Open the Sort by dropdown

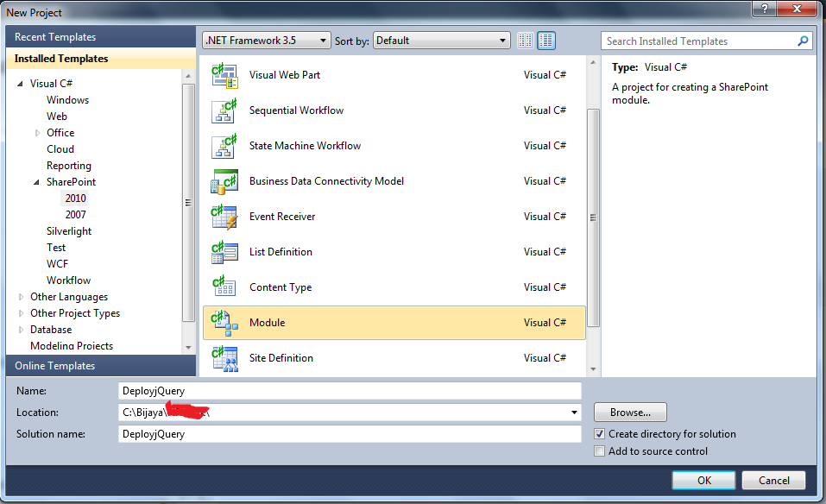tap(505, 40)
